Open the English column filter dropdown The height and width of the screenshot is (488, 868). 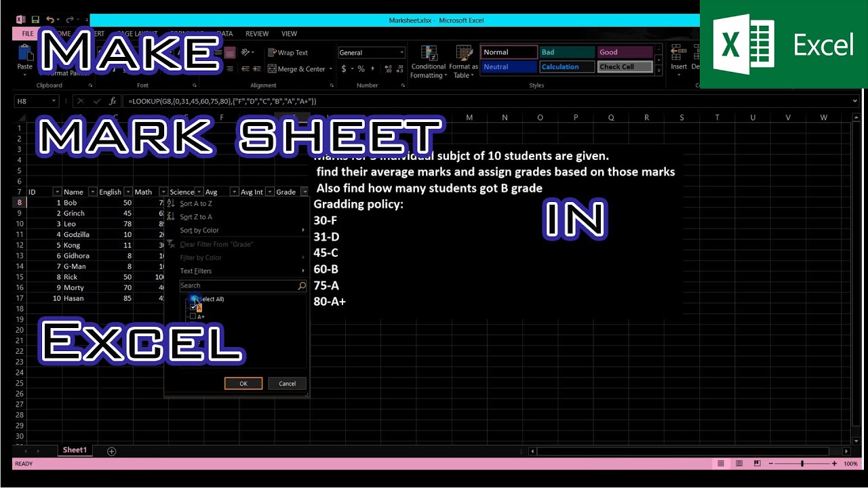pos(128,192)
